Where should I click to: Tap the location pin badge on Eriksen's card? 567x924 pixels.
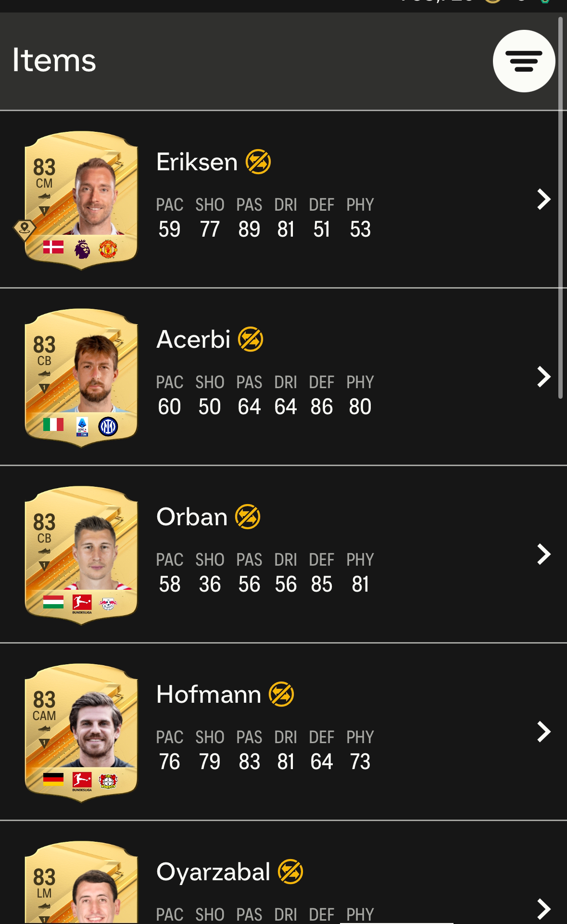25,230
